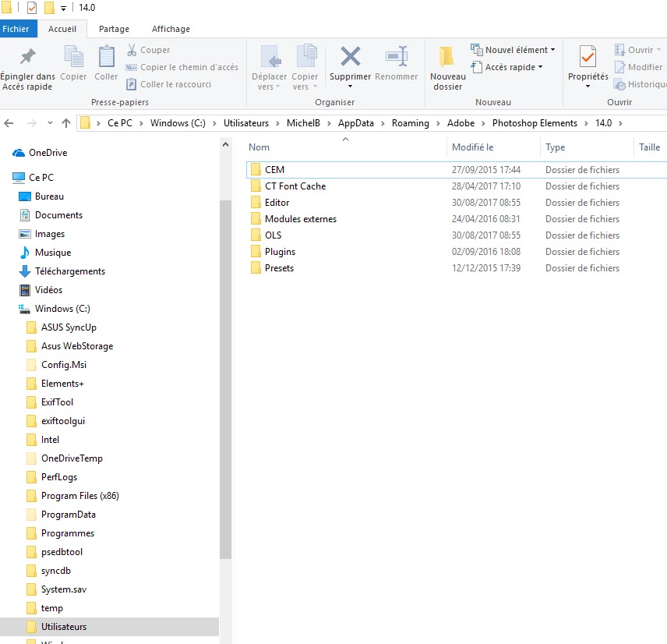
Task: Select the Editor folder
Action: (457, 203)
